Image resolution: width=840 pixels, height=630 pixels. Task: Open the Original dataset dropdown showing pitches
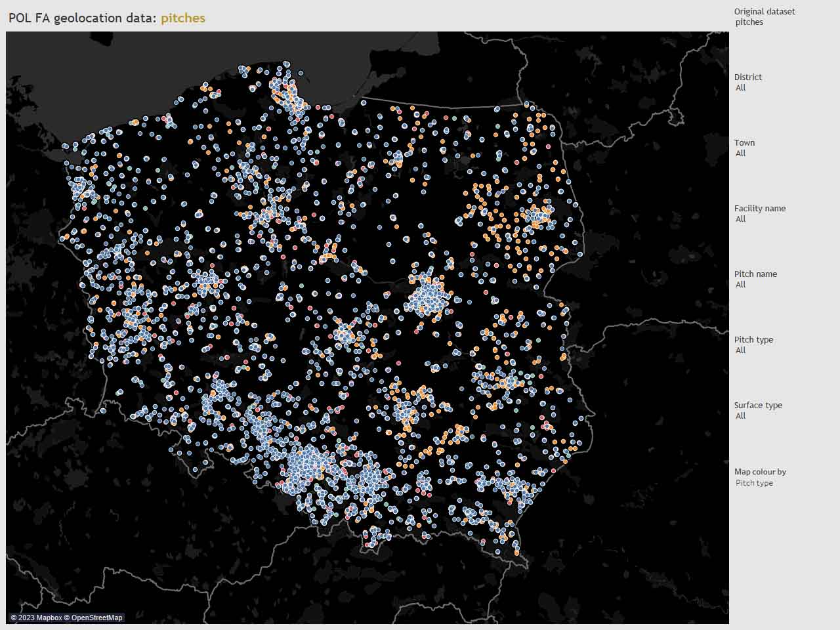(749, 22)
